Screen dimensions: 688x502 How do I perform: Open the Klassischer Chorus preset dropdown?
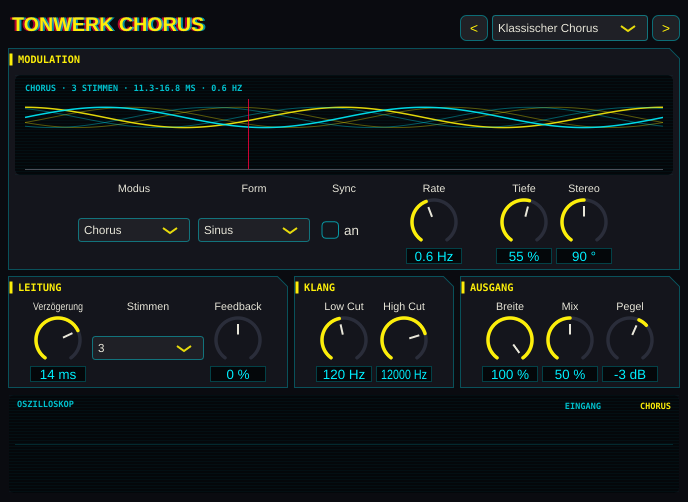570,28
